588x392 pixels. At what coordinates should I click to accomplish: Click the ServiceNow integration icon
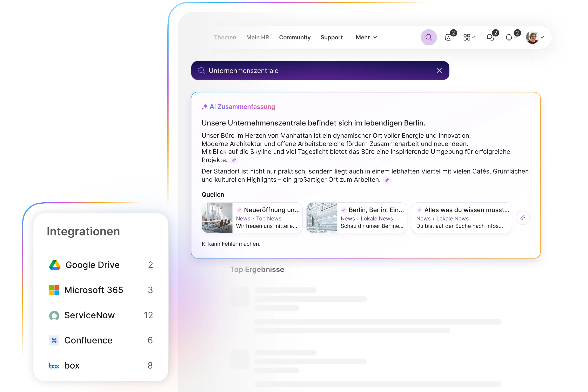tap(55, 315)
